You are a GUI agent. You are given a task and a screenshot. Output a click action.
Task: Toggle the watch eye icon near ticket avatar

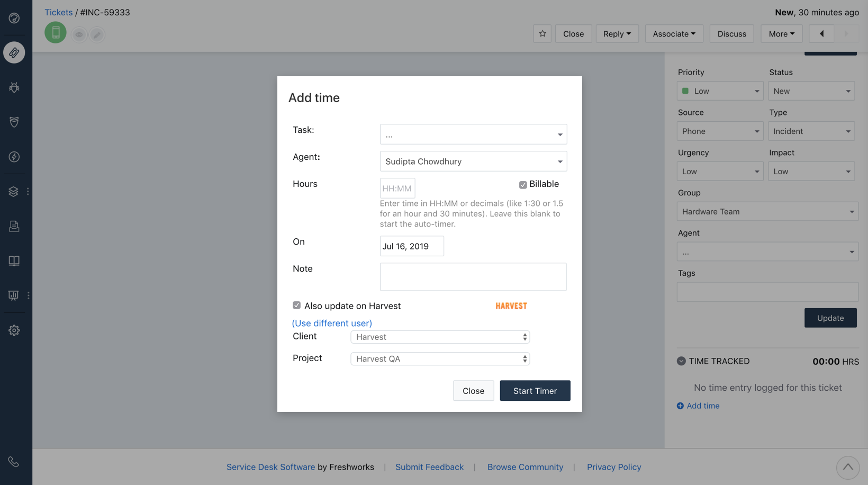click(x=79, y=34)
